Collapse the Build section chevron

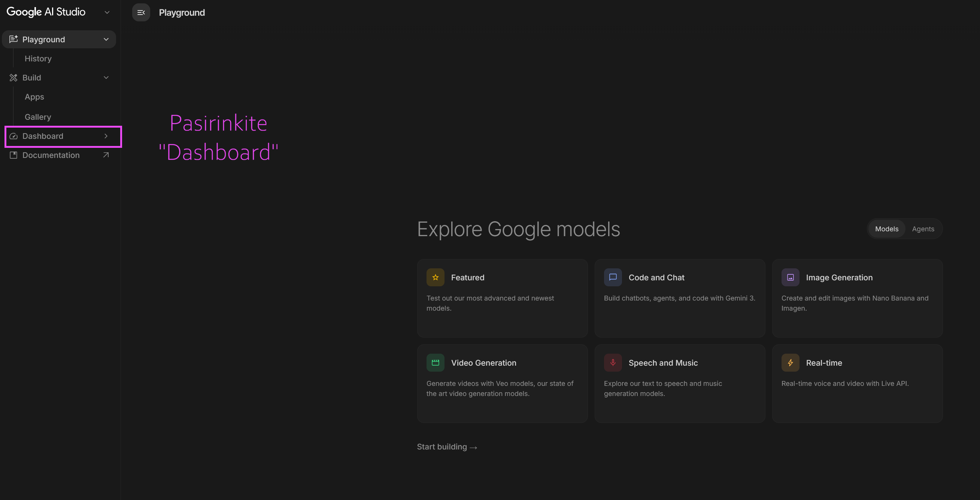[106, 77]
